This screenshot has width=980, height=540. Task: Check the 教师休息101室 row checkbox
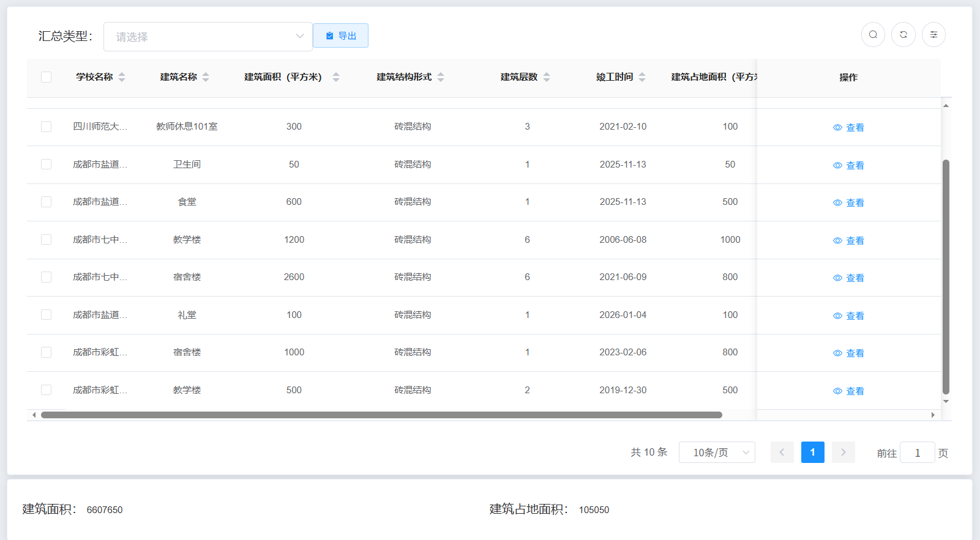46,127
